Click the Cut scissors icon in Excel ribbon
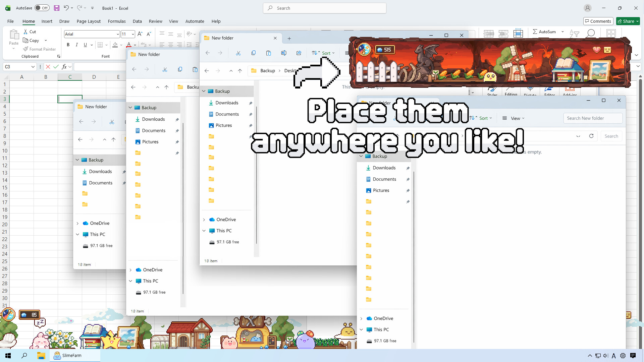644x362 pixels. (x=25, y=32)
